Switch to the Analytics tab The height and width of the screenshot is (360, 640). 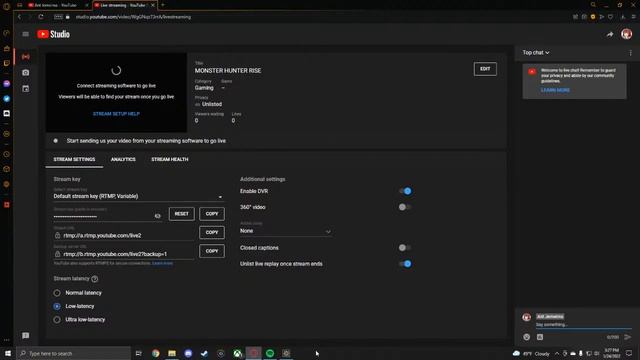click(x=123, y=160)
